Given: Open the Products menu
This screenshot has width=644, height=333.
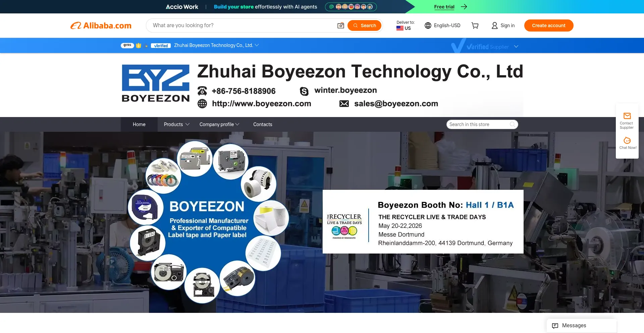Looking at the screenshot, I should click(177, 124).
